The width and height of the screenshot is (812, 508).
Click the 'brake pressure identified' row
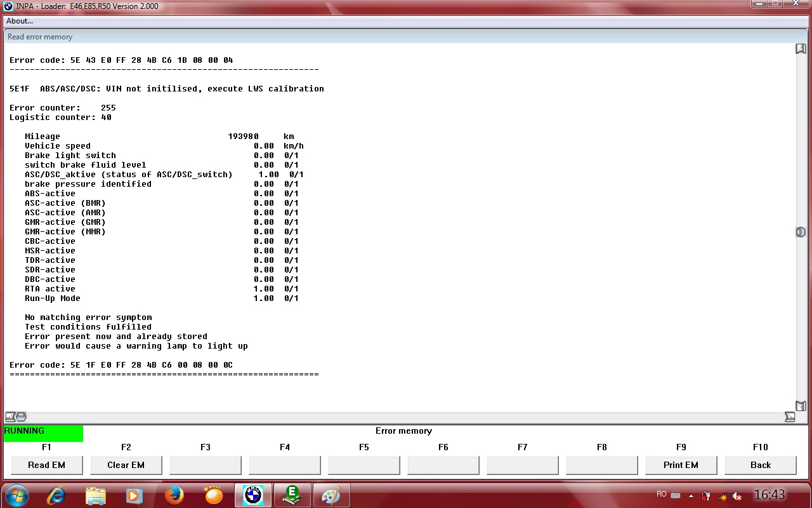(x=162, y=184)
